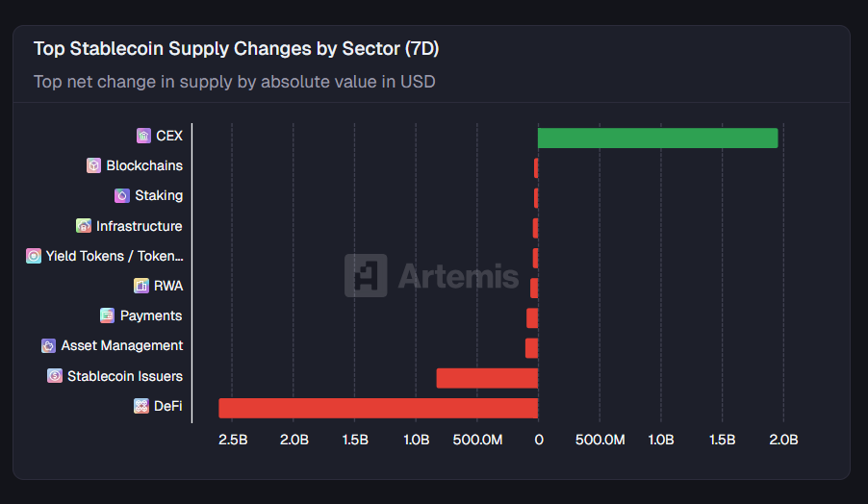
Task: Click the RWA sector icon
Action: 141,286
